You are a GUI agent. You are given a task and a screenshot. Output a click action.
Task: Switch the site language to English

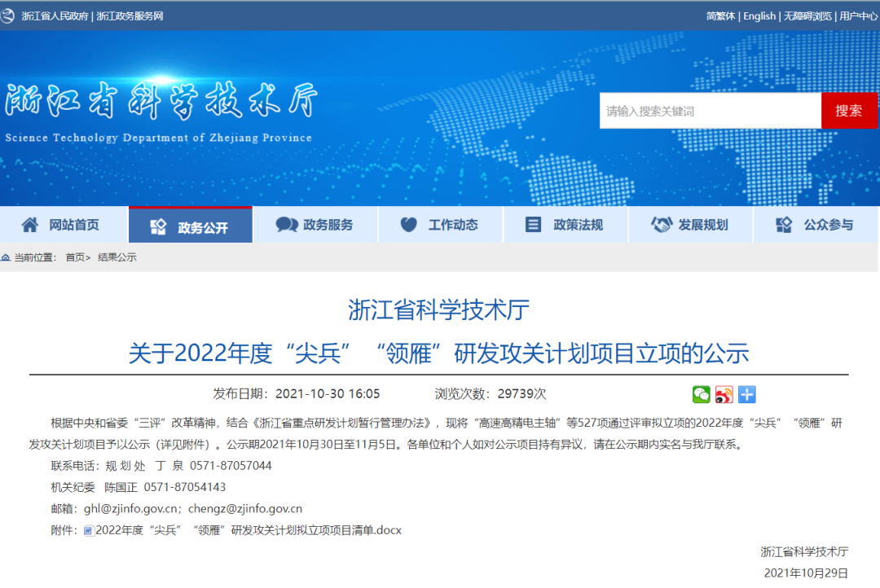pos(759,15)
